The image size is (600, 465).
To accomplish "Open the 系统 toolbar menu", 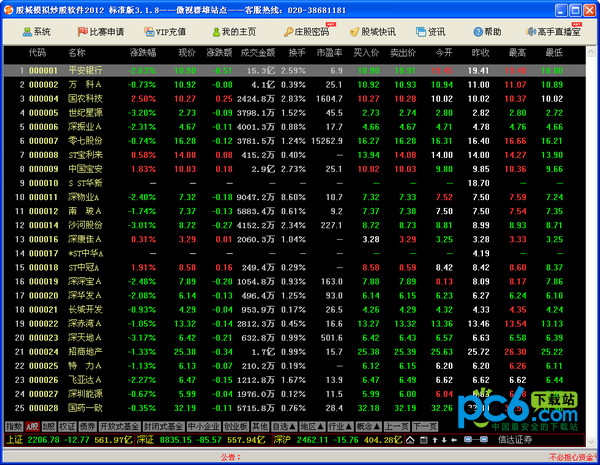I will coord(36,31).
